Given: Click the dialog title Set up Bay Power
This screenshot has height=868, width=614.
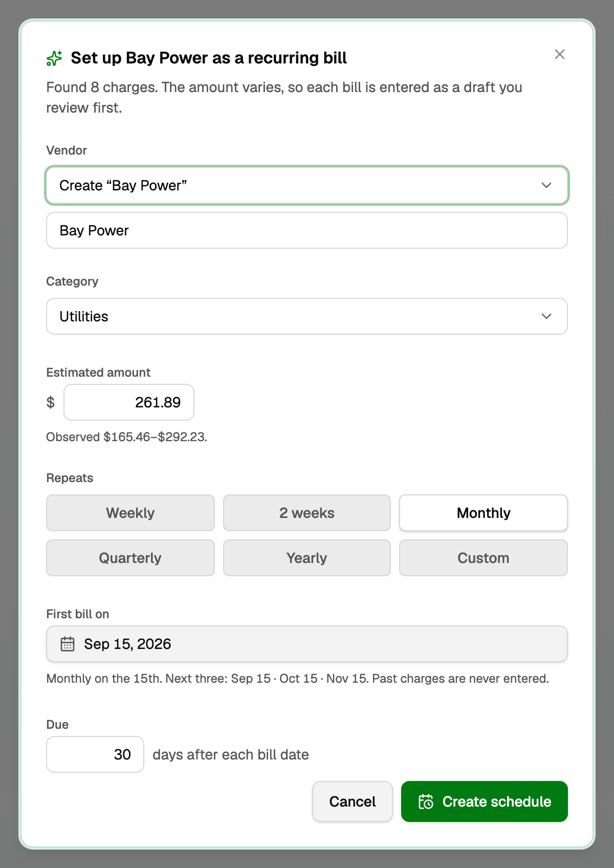Looking at the screenshot, I should [x=209, y=58].
